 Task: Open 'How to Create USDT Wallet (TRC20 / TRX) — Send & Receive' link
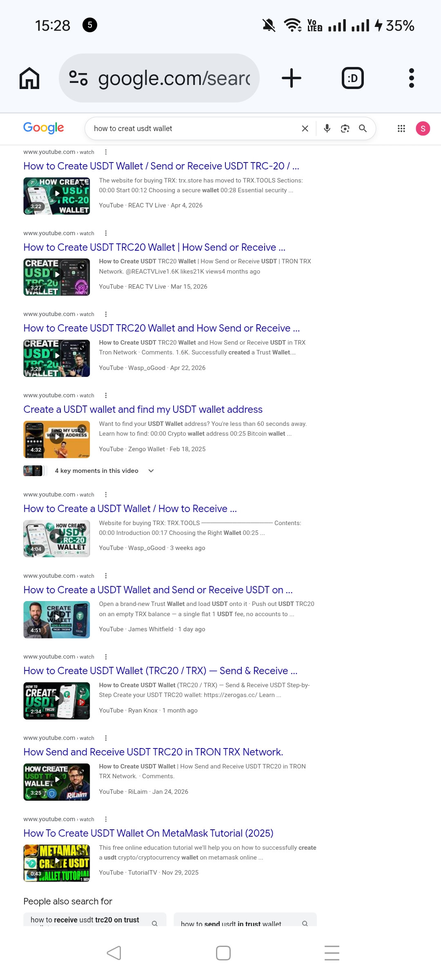[160, 671]
